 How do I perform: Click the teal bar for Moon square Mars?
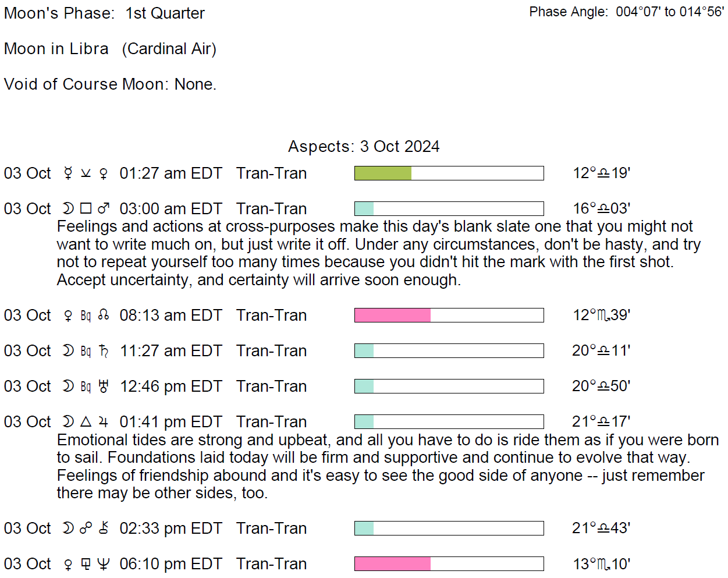point(364,209)
